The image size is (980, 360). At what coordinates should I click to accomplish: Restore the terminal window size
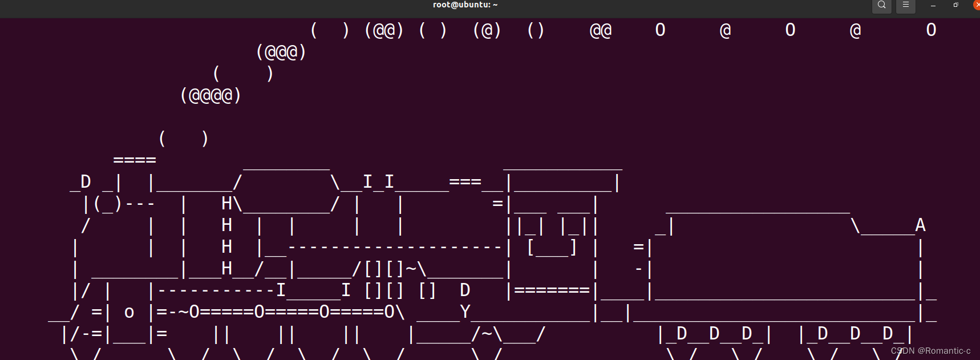click(956, 6)
